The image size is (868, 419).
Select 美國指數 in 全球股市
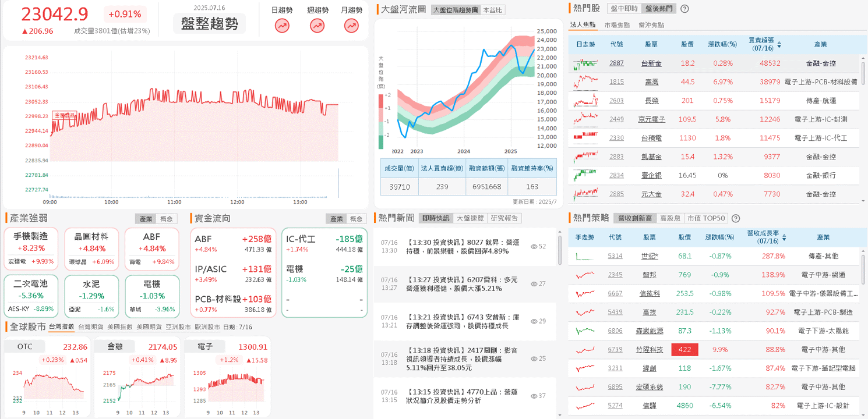click(120, 327)
